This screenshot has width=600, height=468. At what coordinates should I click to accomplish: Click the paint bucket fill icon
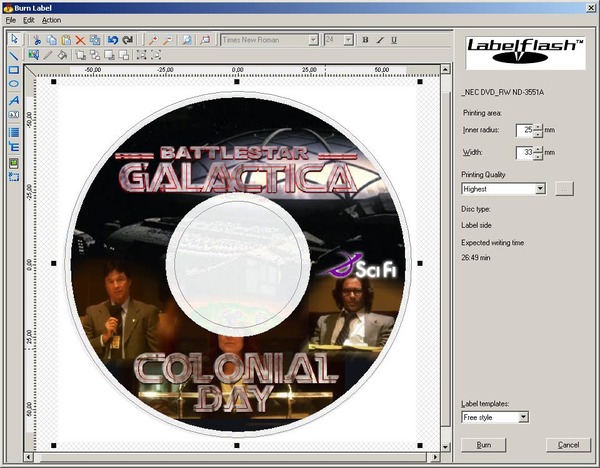tap(62, 55)
